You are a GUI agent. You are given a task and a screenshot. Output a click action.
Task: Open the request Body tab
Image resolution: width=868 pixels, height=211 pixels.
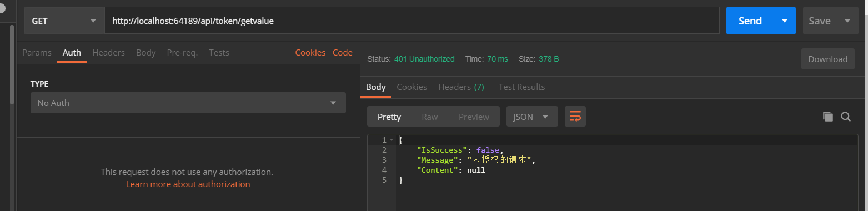pyautogui.click(x=145, y=52)
